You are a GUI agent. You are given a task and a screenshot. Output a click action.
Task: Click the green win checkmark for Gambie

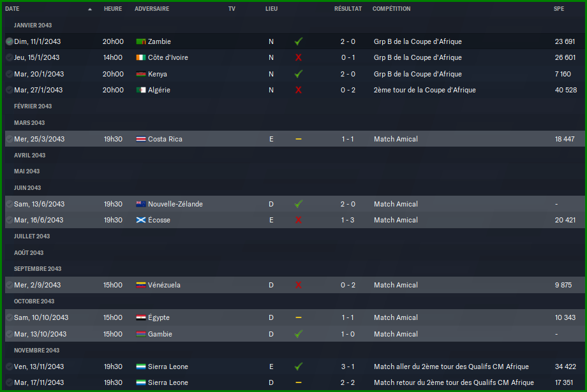tap(299, 334)
